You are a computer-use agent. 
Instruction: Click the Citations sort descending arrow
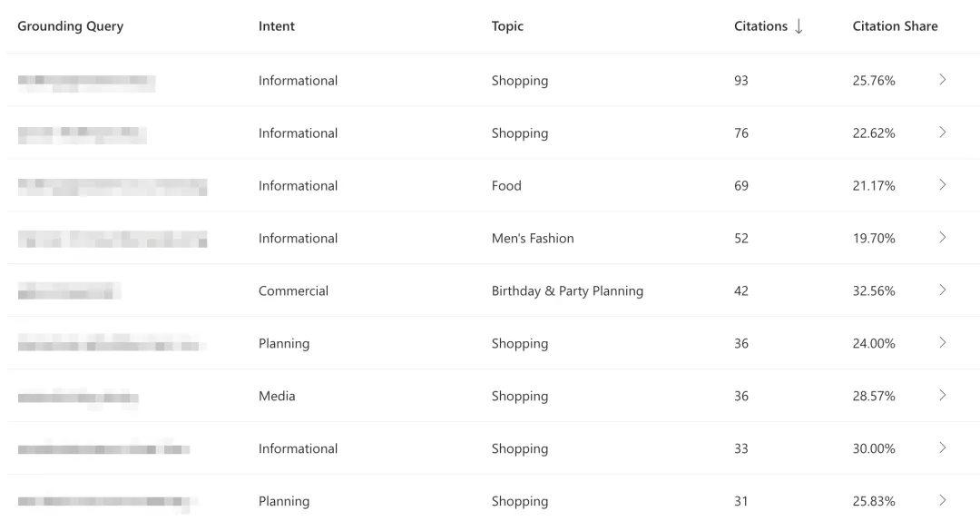click(x=799, y=26)
